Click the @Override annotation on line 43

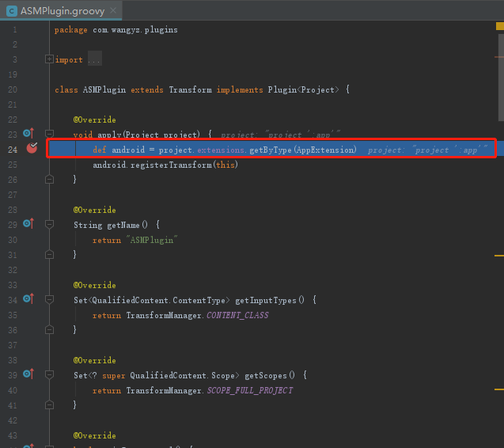pos(94,436)
